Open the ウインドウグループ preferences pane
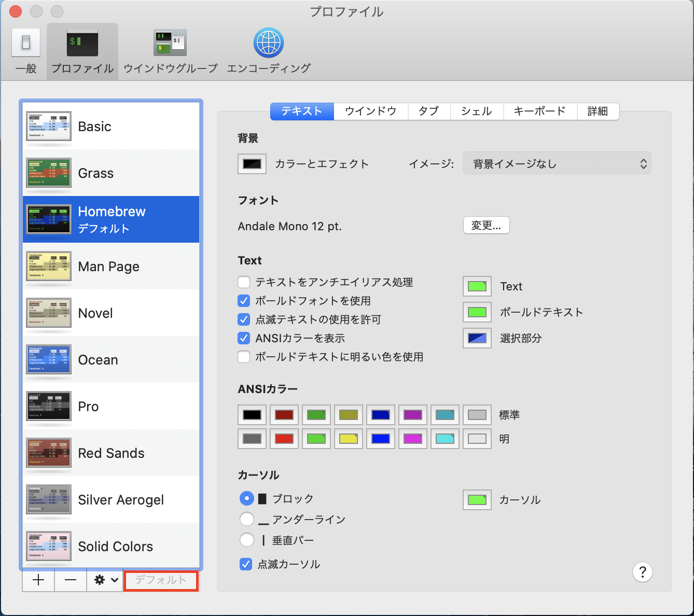Image resolution: width=694 pixels, height=616 pixels. tap(170, 52)
